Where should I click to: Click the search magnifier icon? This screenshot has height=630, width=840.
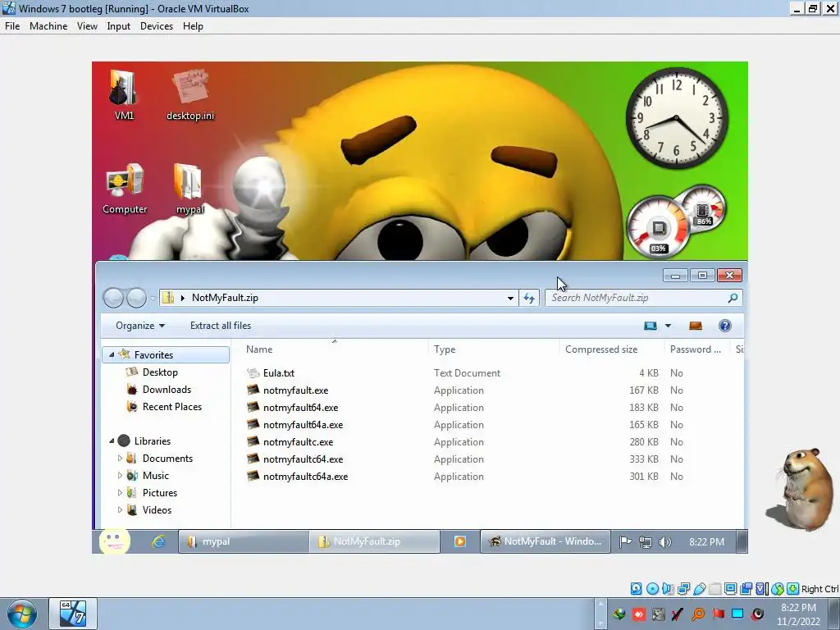(x=733, y=298)
